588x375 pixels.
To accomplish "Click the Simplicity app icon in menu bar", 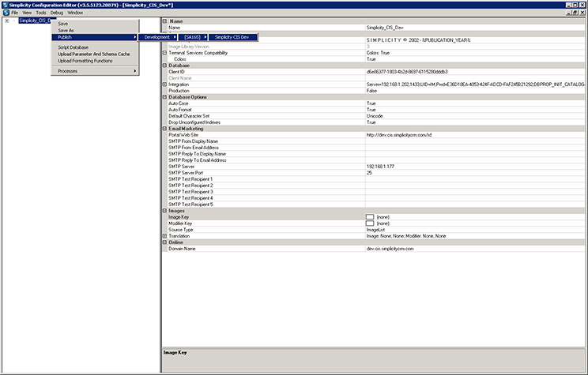I will pos(6,13).
